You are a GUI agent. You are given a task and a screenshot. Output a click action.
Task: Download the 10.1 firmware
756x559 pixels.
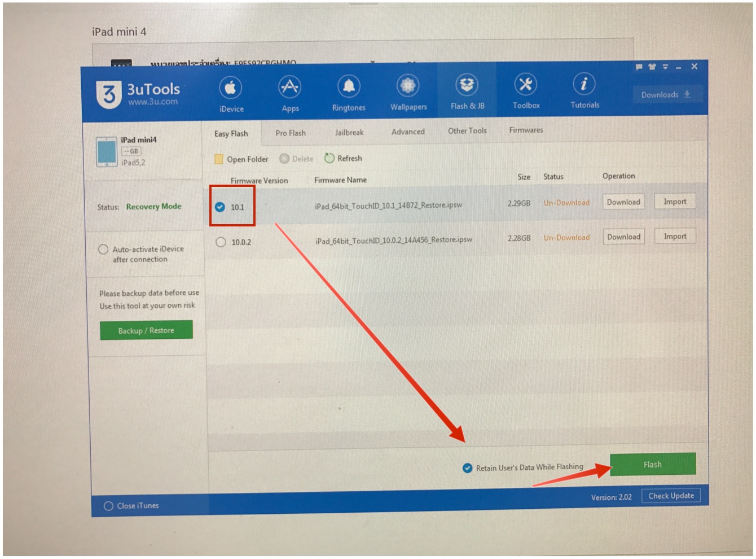pos(623,202)
